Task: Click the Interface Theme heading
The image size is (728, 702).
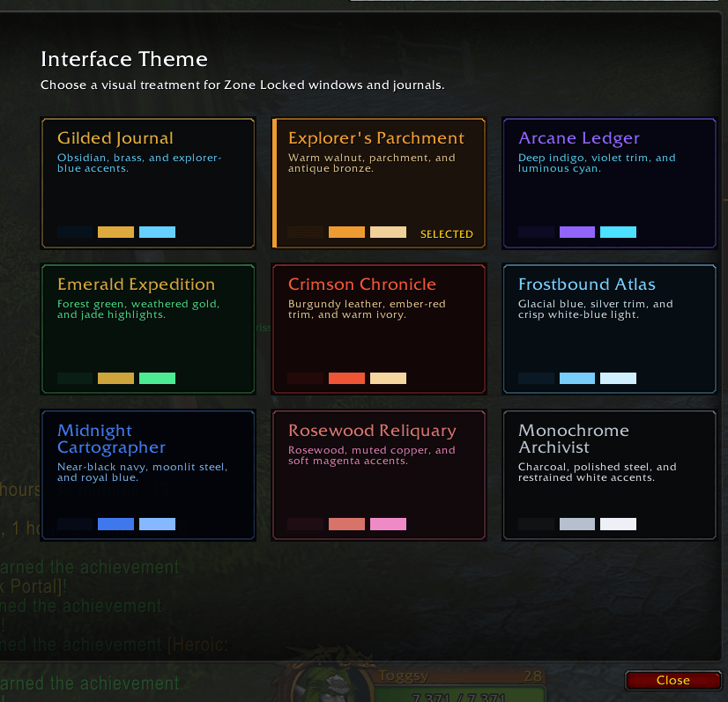Action: (124, 59)
